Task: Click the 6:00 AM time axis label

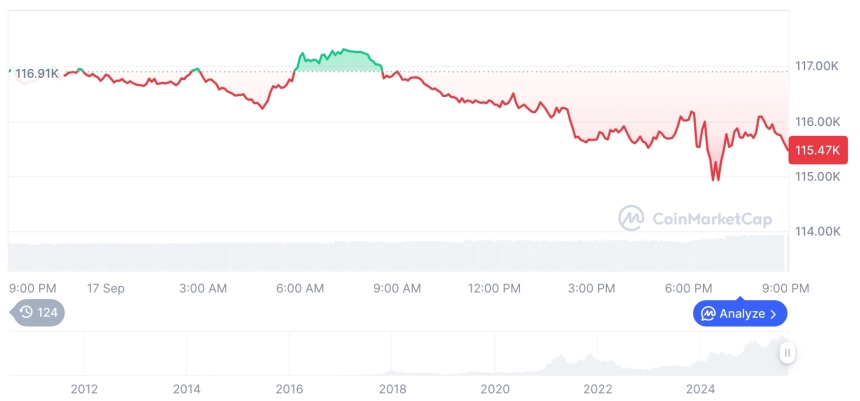Action: click(x=301, y=289)
